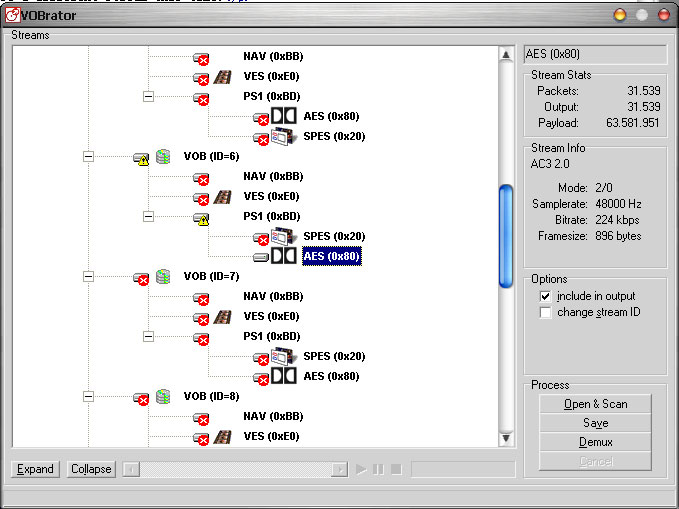Click the excluded status icon beside VOB (ID=7)

pyautogui.click(x=141, y=279)
